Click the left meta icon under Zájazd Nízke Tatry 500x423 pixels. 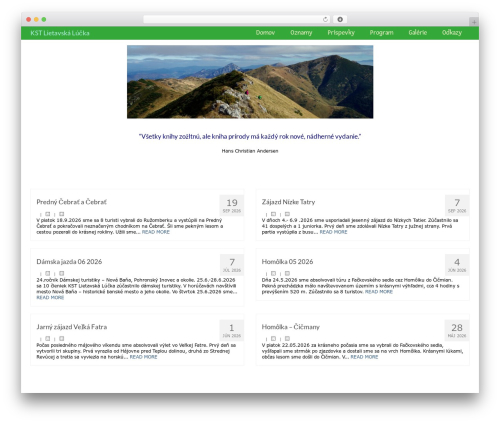point(273,214)
